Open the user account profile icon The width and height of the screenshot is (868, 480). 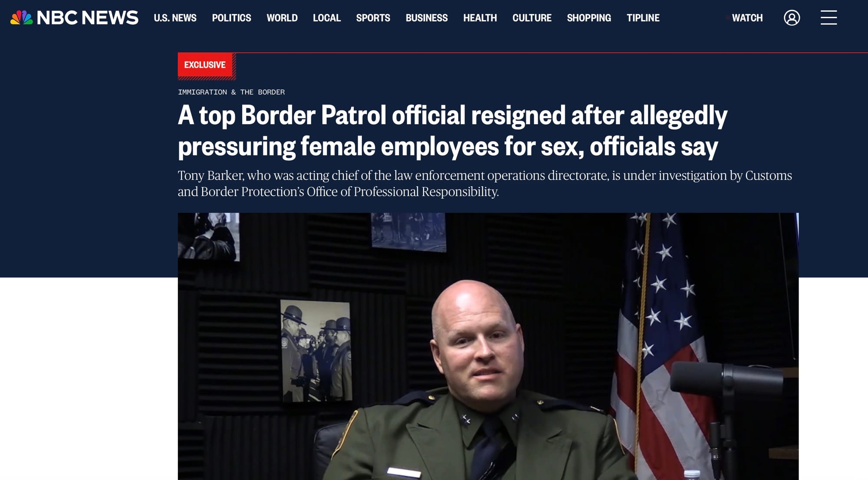pos(792,18)
